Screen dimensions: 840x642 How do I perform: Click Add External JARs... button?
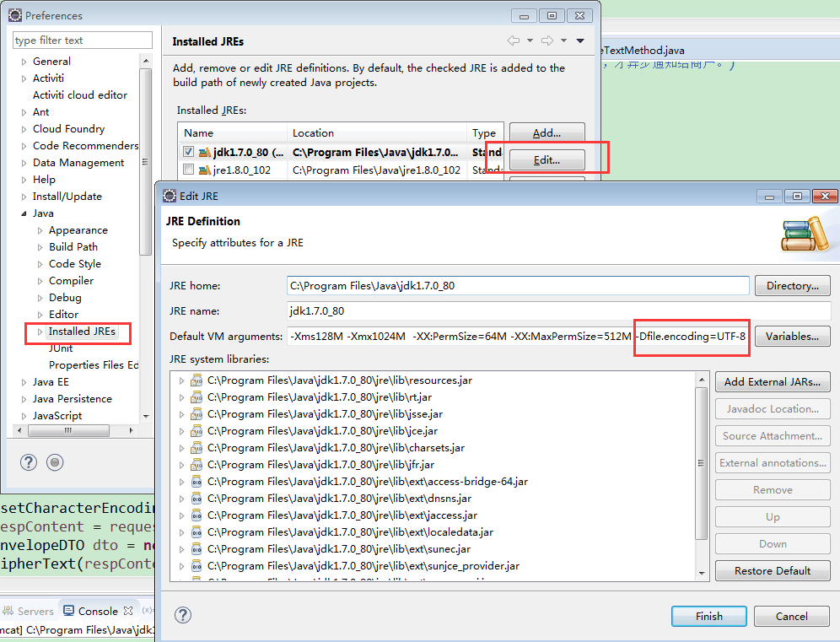pos(773,382)
